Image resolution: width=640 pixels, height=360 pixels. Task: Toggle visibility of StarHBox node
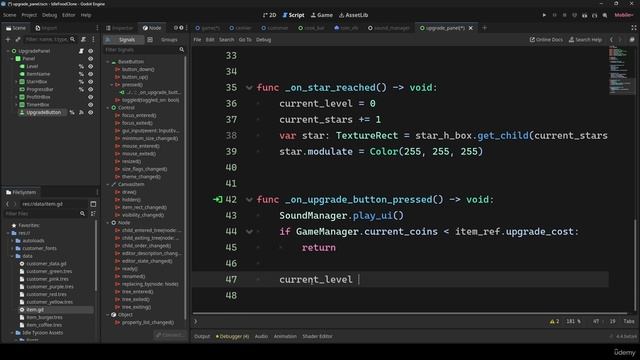(91, 82)
